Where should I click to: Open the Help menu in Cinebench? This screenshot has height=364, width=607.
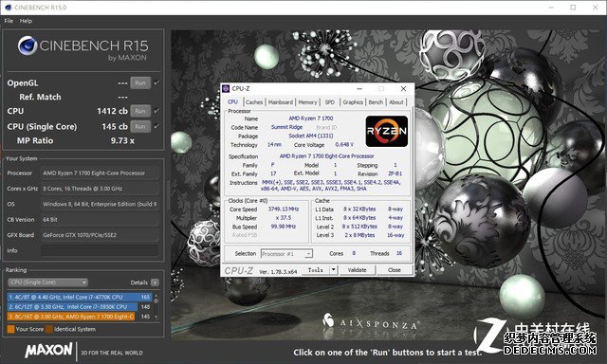coord(26,21)
